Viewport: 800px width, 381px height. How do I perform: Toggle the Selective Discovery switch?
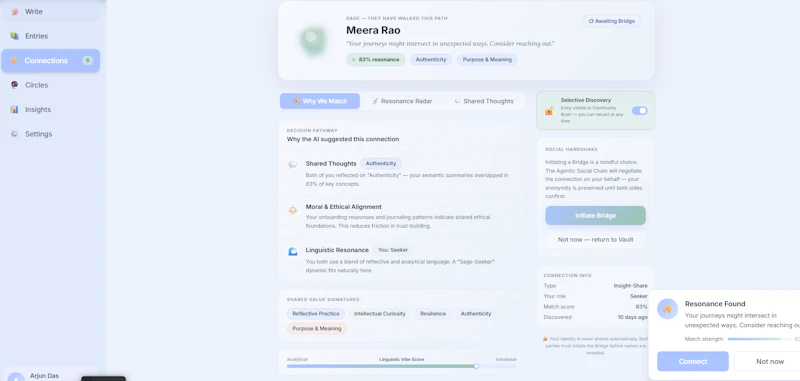point(639,111)
